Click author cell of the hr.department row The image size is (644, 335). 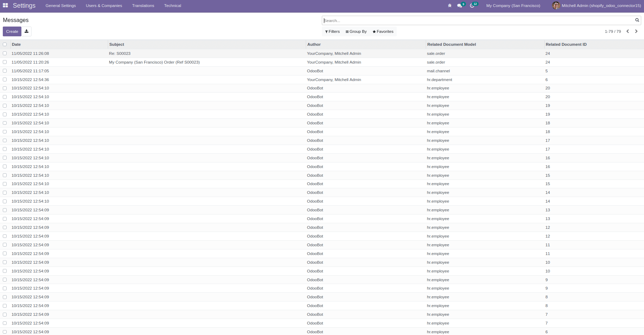coord(334,80)
